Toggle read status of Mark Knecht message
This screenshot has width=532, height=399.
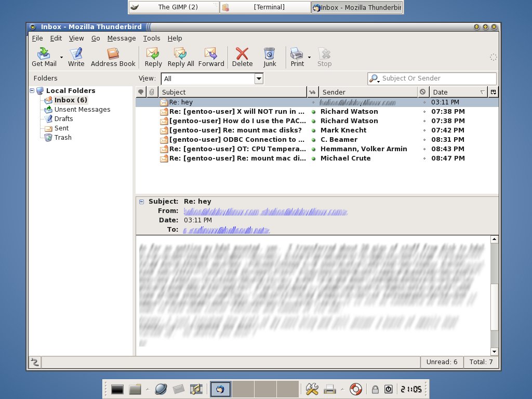click(313, 130)
